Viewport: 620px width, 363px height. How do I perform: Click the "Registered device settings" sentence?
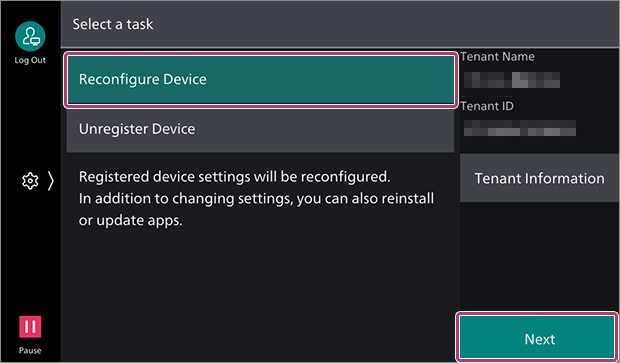tap(234, 177)
